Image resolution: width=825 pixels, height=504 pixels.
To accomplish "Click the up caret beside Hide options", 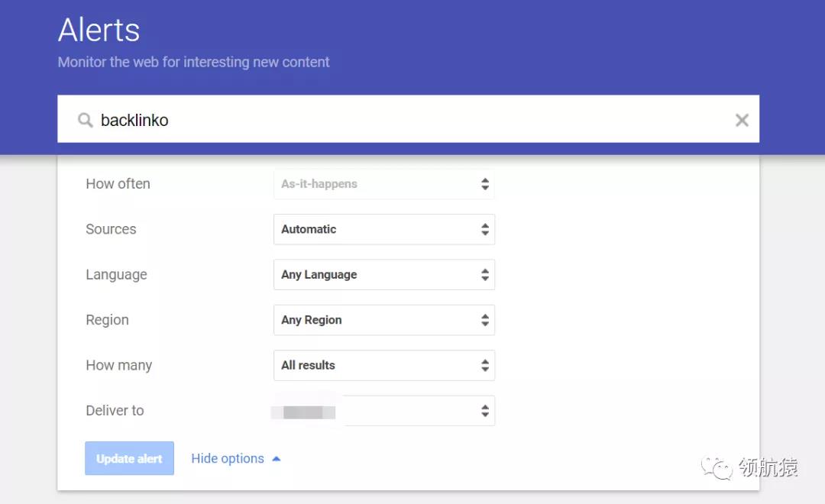I will tap(277, 459).
